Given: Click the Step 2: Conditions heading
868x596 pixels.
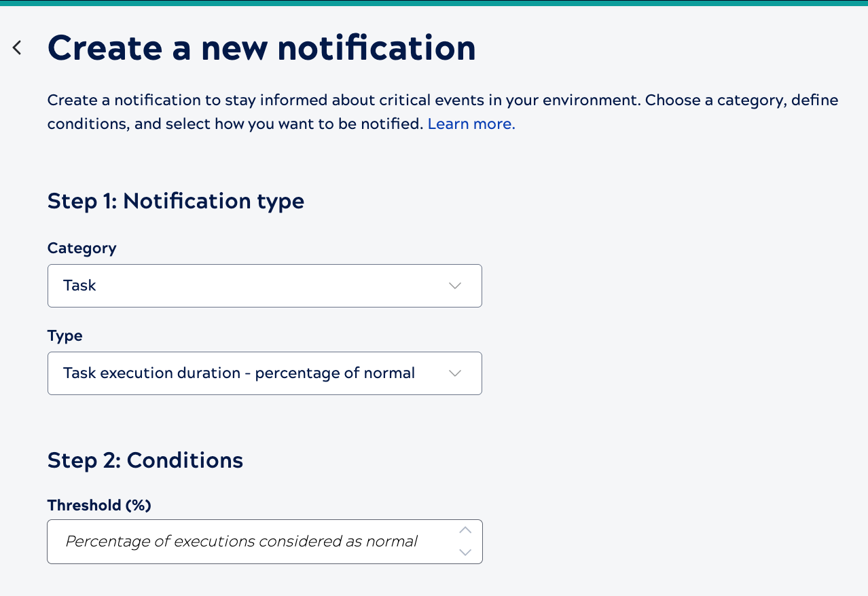Looking at the screenshot, I should (x=145, y=460).
